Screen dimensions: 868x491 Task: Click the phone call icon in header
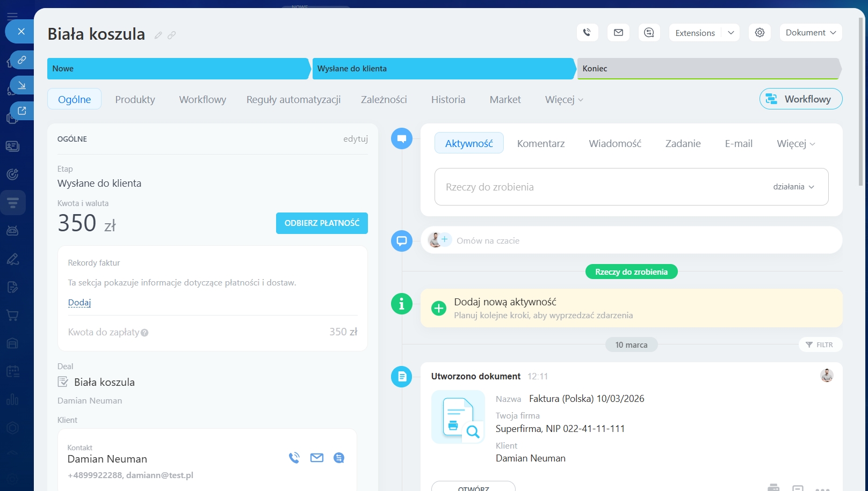(x=587, y=33)
